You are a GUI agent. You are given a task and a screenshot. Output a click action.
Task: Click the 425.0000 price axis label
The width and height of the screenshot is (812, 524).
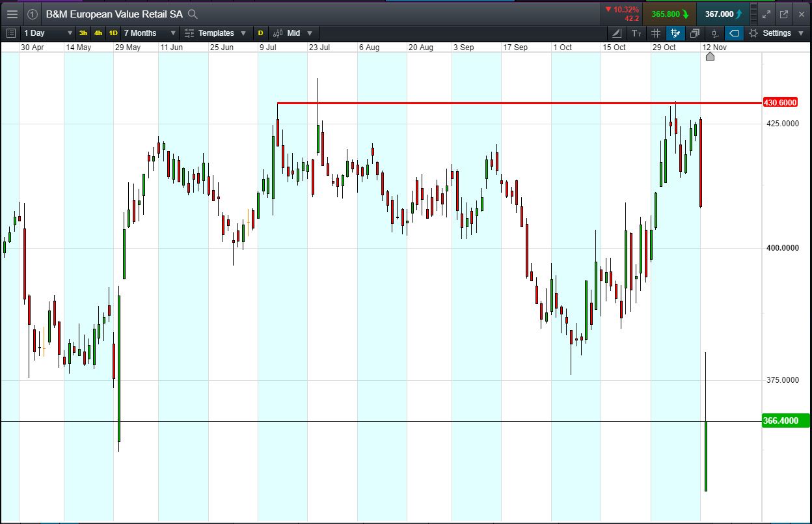pyautogui.click(x=781, y=124)
